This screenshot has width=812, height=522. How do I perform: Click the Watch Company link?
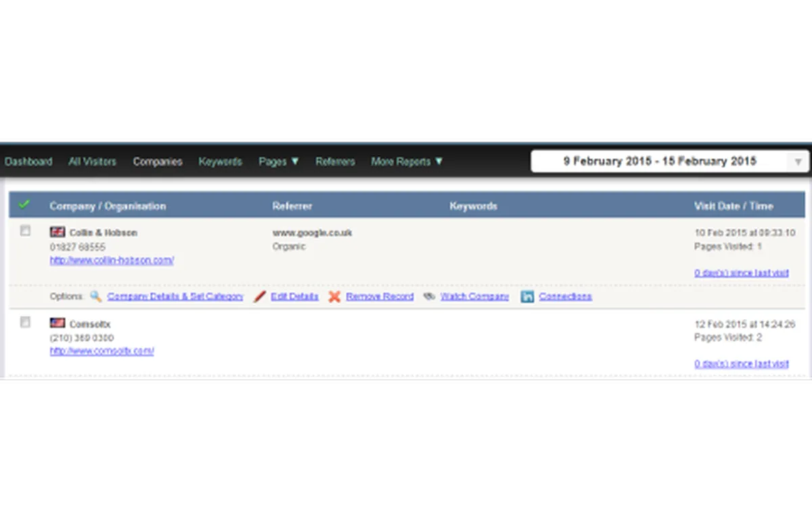(474, 296)
